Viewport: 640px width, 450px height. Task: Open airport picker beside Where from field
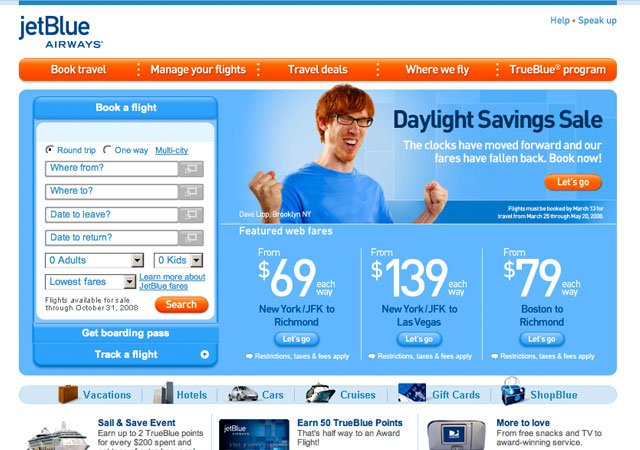click(x=191, y=169)
